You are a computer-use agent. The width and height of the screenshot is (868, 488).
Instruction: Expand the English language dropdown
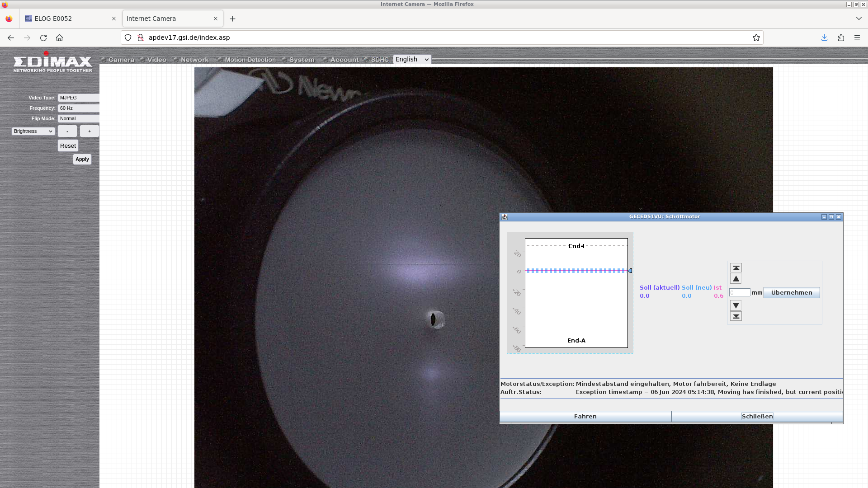coord(412,59)
